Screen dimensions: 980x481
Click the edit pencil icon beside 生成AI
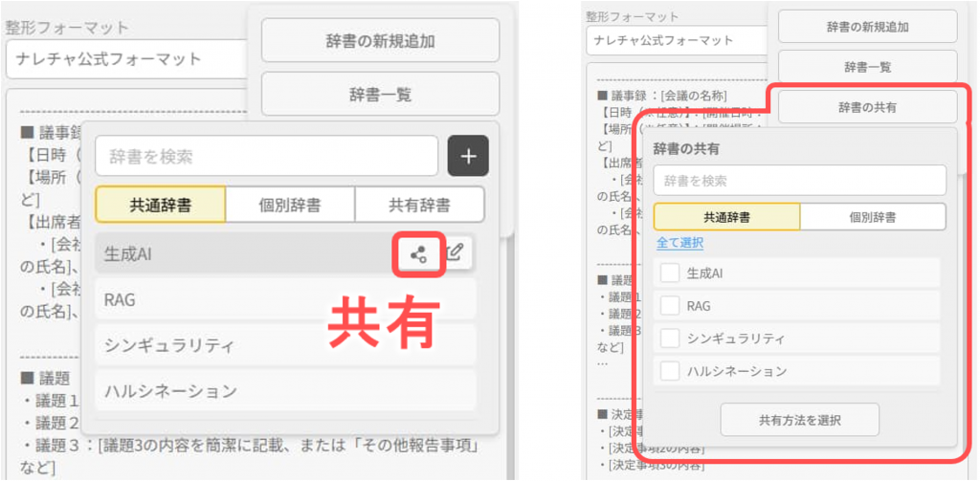click(456, 253)
